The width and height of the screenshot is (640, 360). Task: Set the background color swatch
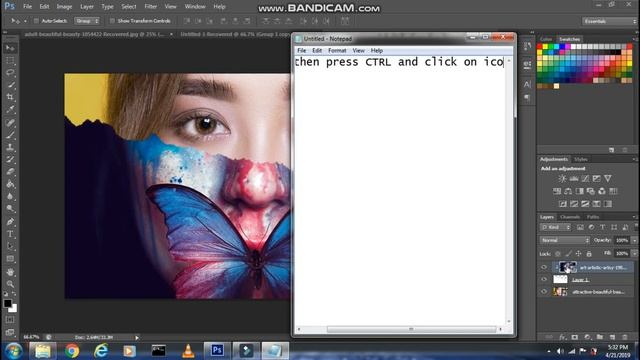click(14, 309)
